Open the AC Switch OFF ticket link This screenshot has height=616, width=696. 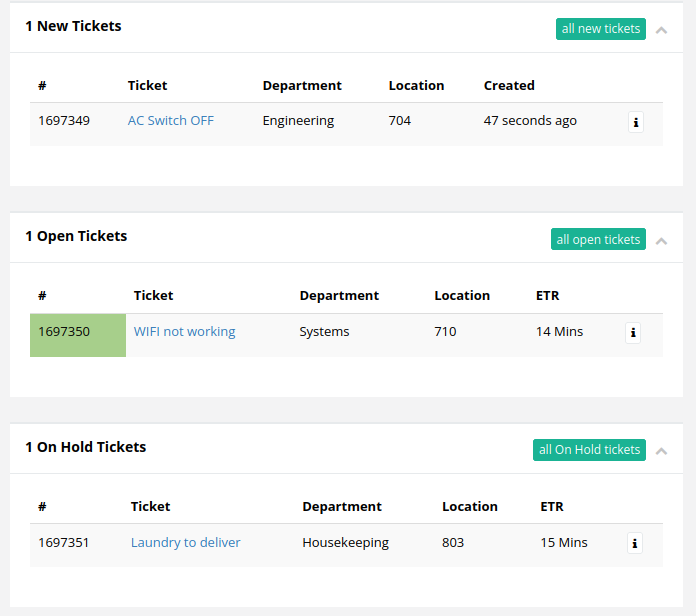tap(170, 121)
